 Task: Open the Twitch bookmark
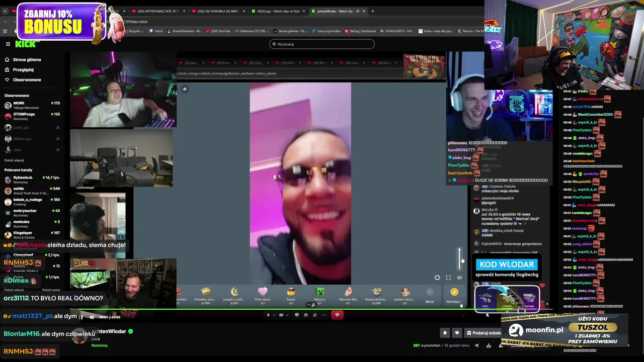coord(155,31)
